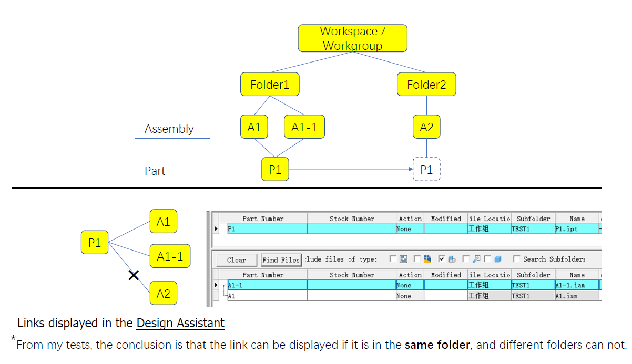Click TEST1 subfolder cell in A1.iam row
Image resolution: width=632 pixels, height=364 pixels.
532,296
